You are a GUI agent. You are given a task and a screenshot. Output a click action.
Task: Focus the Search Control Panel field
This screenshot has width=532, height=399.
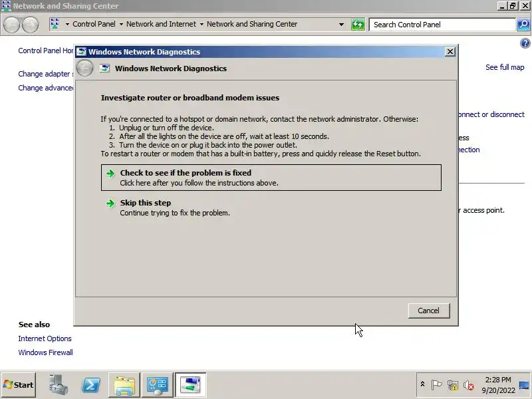pyautogui.click(x=442, y=25)
